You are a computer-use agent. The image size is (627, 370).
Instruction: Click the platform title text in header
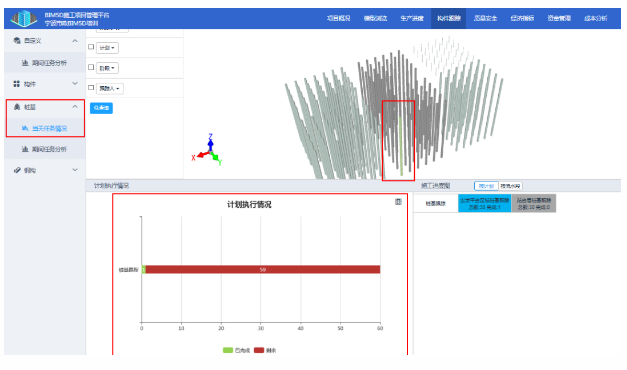pos(77,19)
